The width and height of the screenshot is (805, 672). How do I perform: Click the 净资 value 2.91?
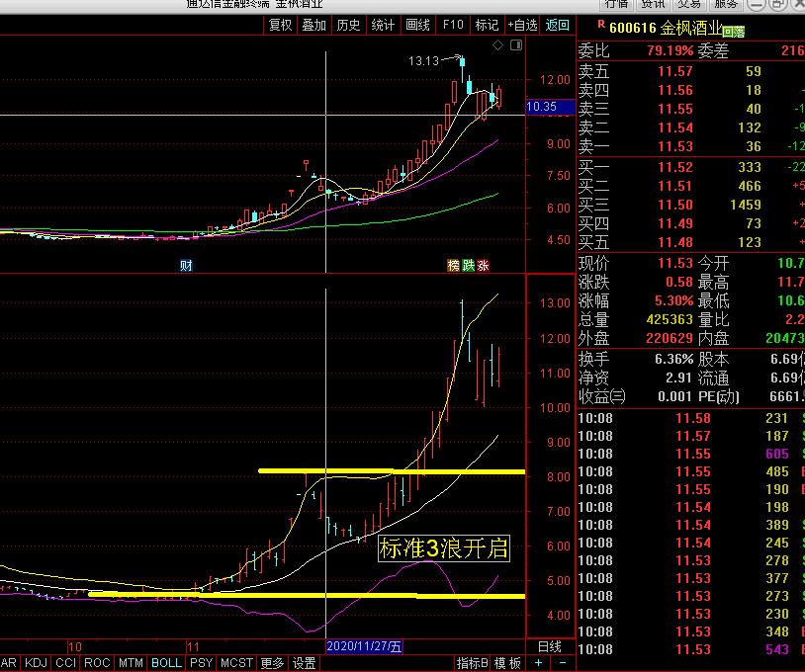678,378
